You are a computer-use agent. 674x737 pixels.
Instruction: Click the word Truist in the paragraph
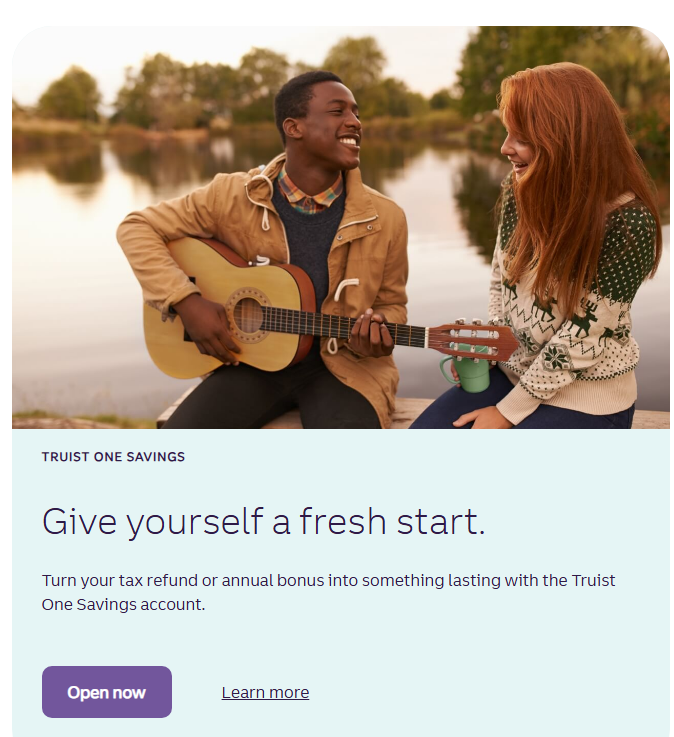coord(593,580)
